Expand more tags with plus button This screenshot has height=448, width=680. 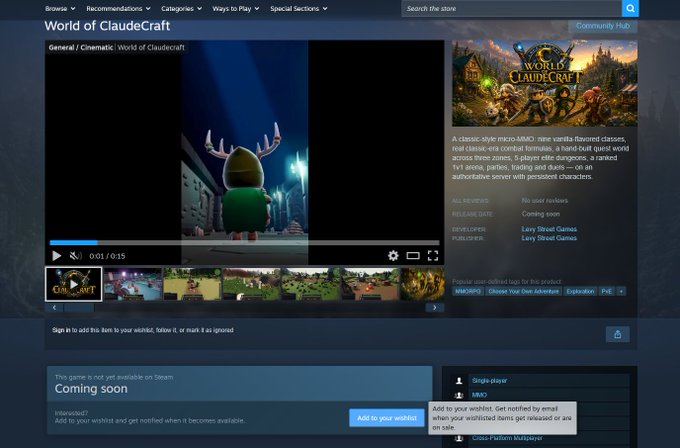pyautogui.click(x=621, y=291)
